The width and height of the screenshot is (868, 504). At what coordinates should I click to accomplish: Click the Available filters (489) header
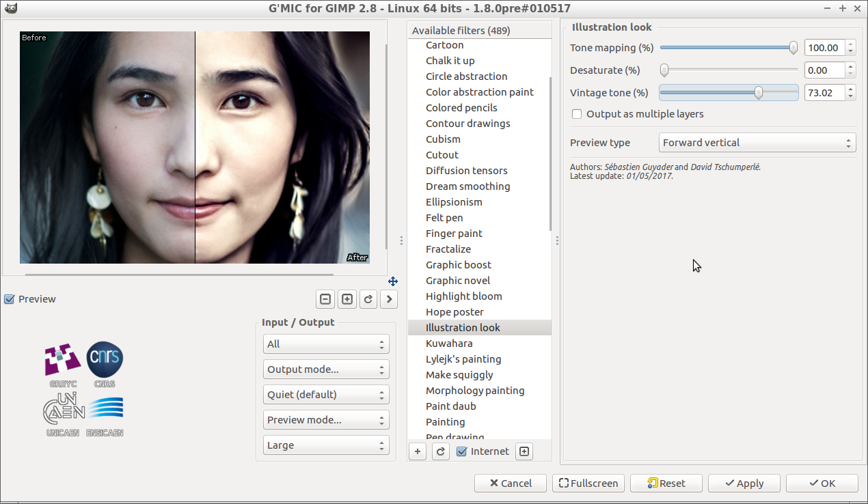pyautogui.click(x=479, y=31)
